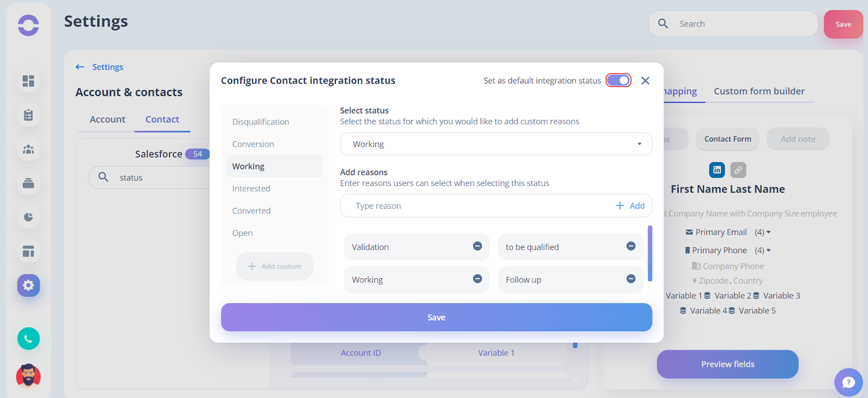Open the dashboard icon in sidebar
This screenshot has width=868, height=398.
[28, 81]
